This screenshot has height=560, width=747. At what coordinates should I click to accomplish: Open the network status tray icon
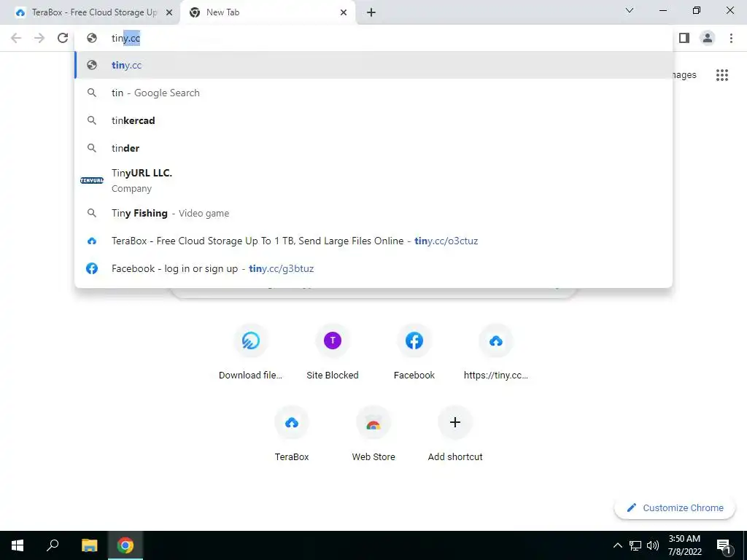click(635, 545)
